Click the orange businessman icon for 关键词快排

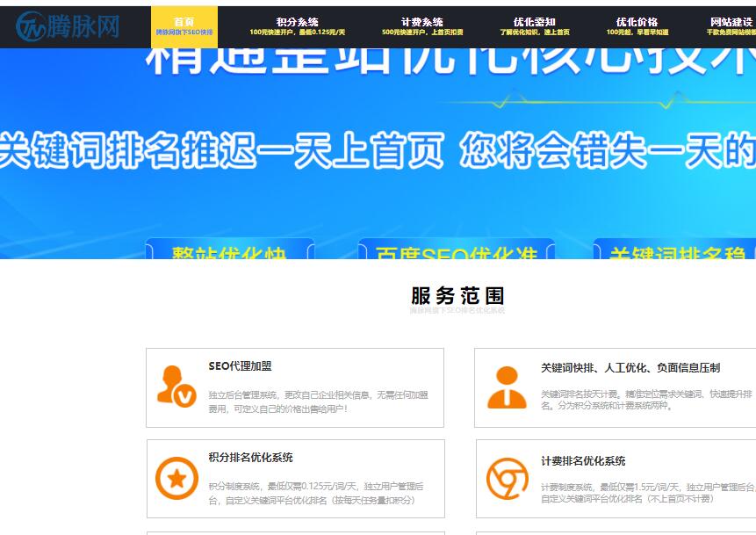[x=507, y=387]
